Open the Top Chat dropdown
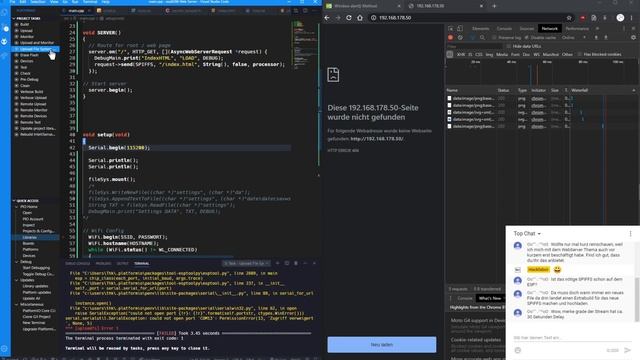The width and height of the screenshot is (640, 360). click(527, 233)
